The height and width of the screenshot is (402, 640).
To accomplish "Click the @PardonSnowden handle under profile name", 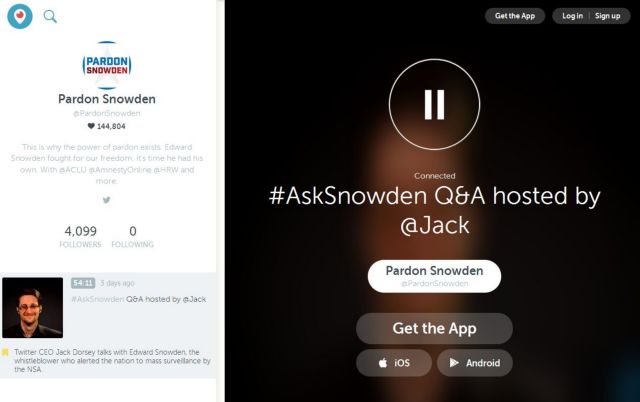I will (x=107, y=113).
